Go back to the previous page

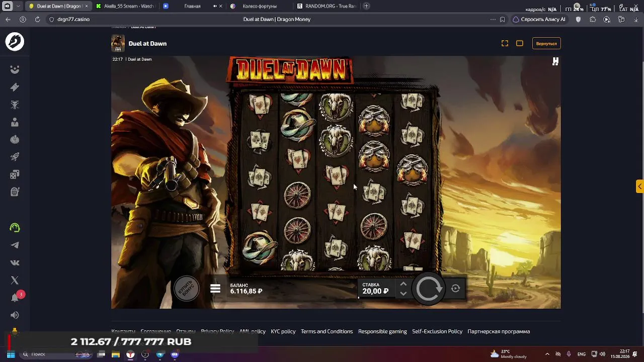[x=8, y=19]
